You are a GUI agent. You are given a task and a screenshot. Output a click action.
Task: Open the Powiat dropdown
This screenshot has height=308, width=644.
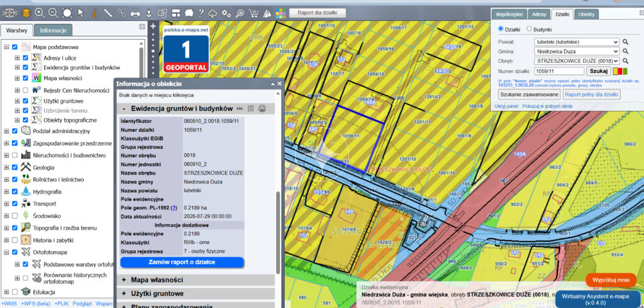click(577, 42)
